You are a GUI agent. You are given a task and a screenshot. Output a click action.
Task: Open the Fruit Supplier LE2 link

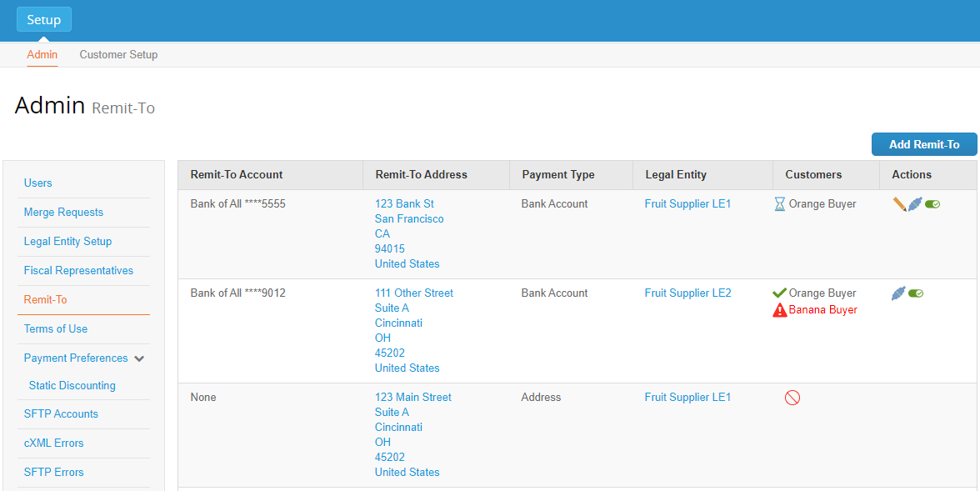(687, 293)
